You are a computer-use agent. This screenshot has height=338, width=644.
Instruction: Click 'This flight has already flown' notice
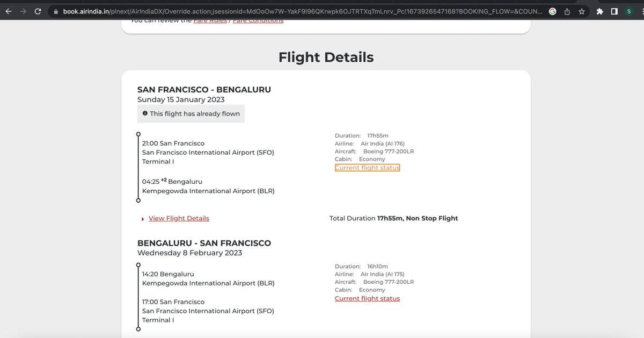pyautogui.click(x=191, y=113)
